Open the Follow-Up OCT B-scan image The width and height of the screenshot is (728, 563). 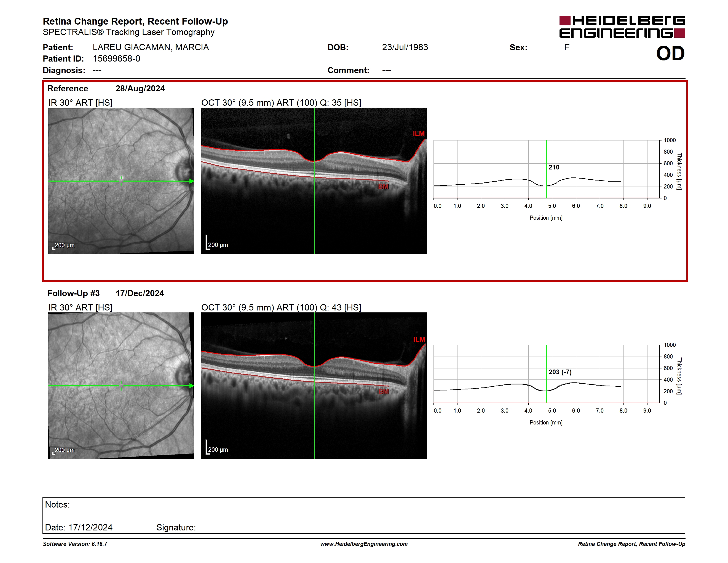coord(314,386)
